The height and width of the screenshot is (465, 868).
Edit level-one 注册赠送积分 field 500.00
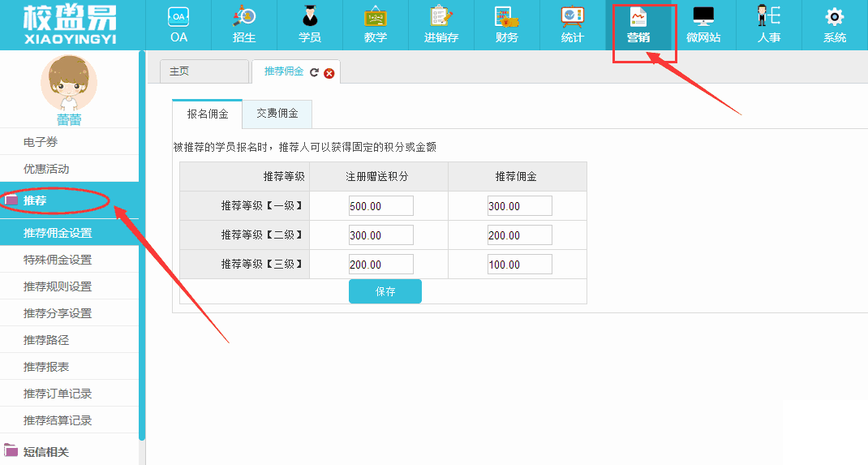(380, 206)
